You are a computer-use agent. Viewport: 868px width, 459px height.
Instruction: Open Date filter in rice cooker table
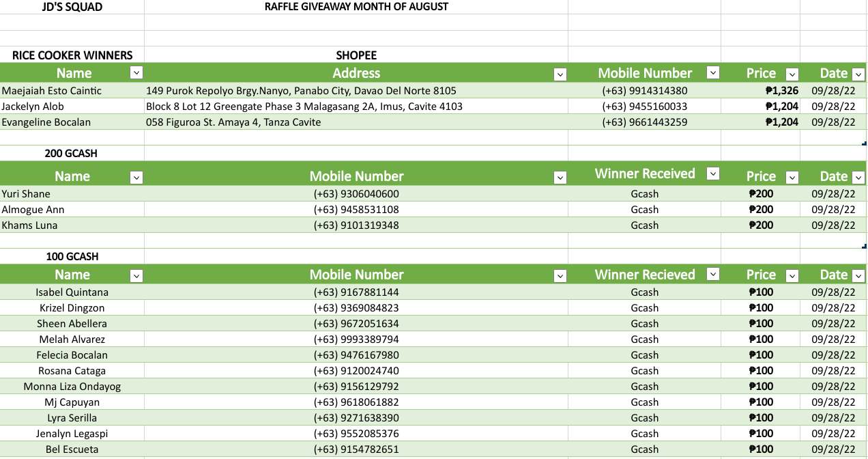[x=858, y=74]
